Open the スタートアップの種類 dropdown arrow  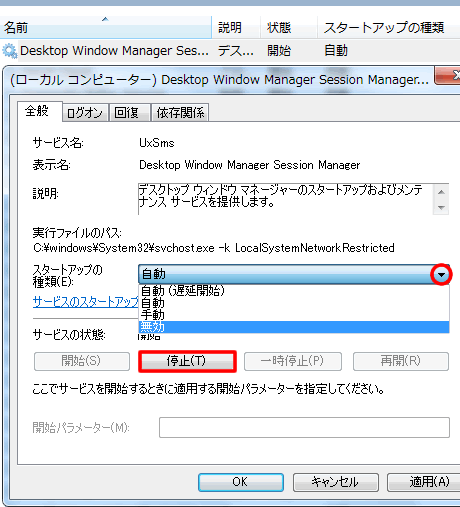coord(441,275)
